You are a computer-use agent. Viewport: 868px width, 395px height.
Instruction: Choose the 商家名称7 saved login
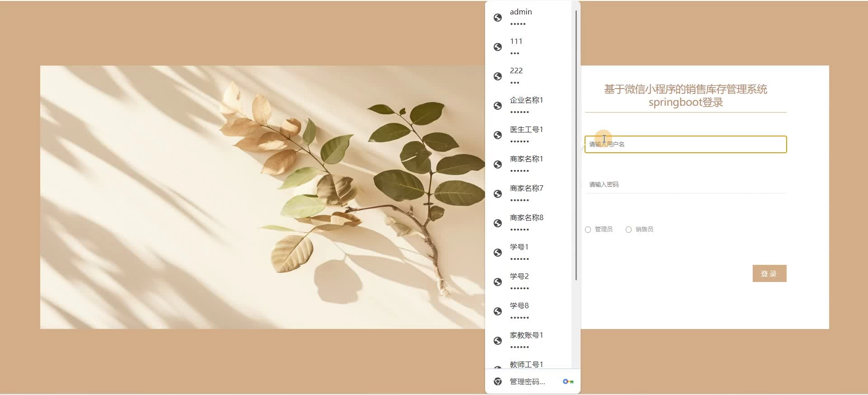point(528,194)
